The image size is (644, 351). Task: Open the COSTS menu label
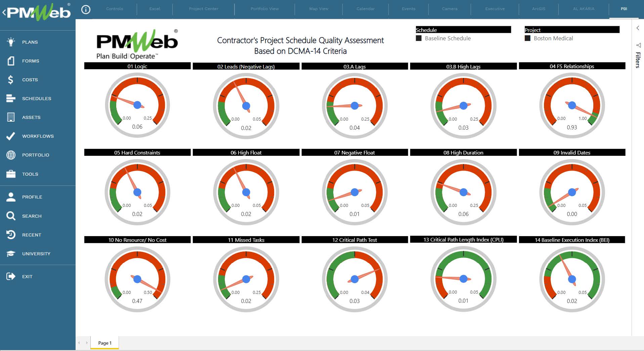(30, 80)
